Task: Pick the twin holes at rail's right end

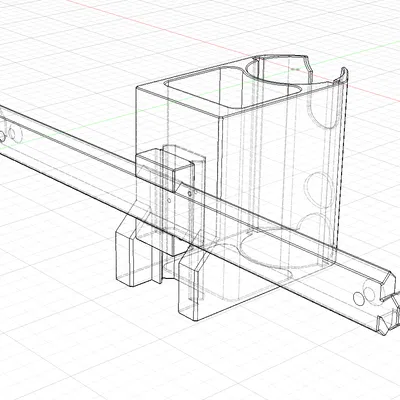Action: (x=365, y=295)
